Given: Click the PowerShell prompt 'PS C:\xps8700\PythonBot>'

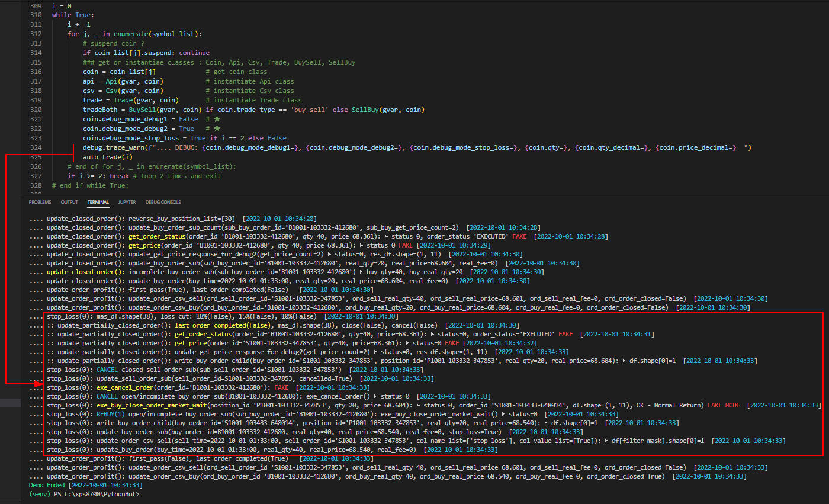Looking at the screenshot, I should pyautogui.click(x=95, y=494).
